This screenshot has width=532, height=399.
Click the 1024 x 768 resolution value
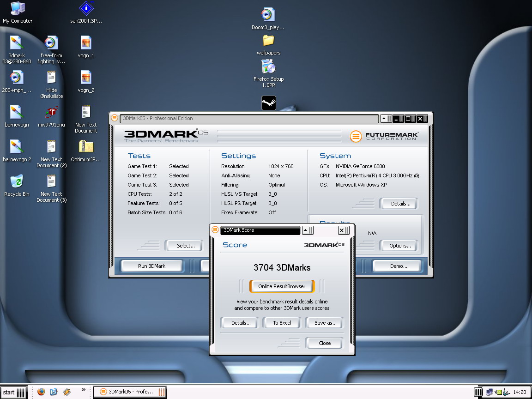(281, 166)
